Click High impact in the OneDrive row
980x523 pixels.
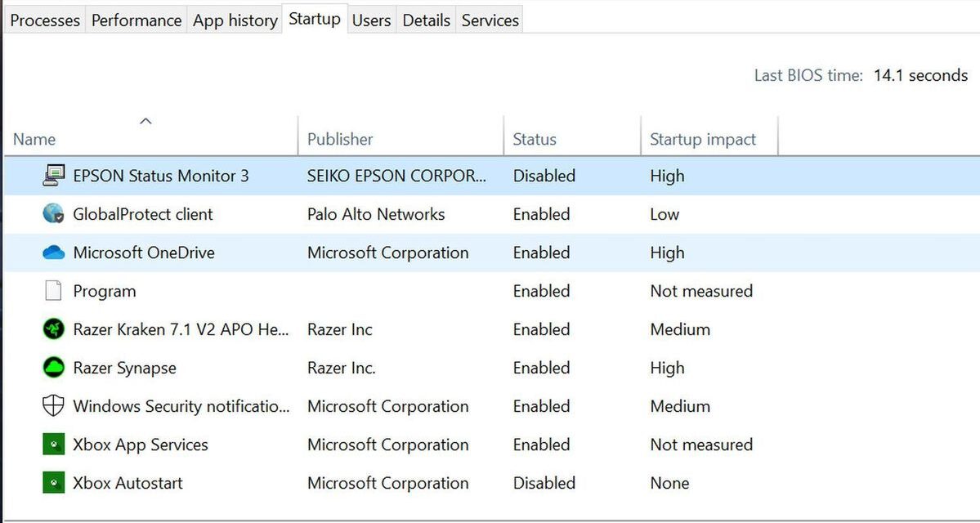point(667,253)
